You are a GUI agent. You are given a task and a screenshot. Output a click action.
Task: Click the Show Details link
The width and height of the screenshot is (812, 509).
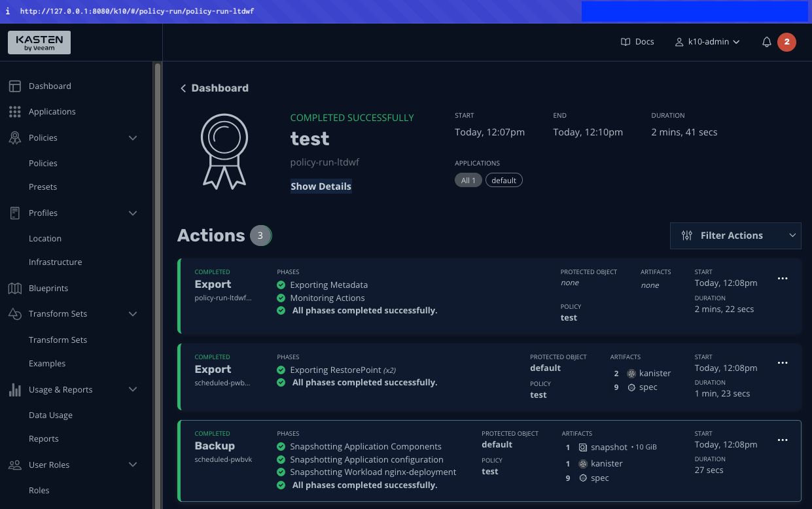click(x=321, y=186)
